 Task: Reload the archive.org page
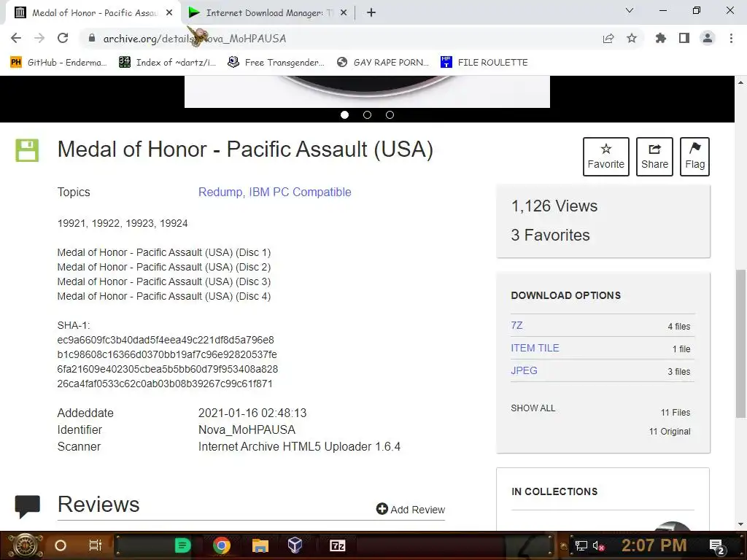[63, 38]
